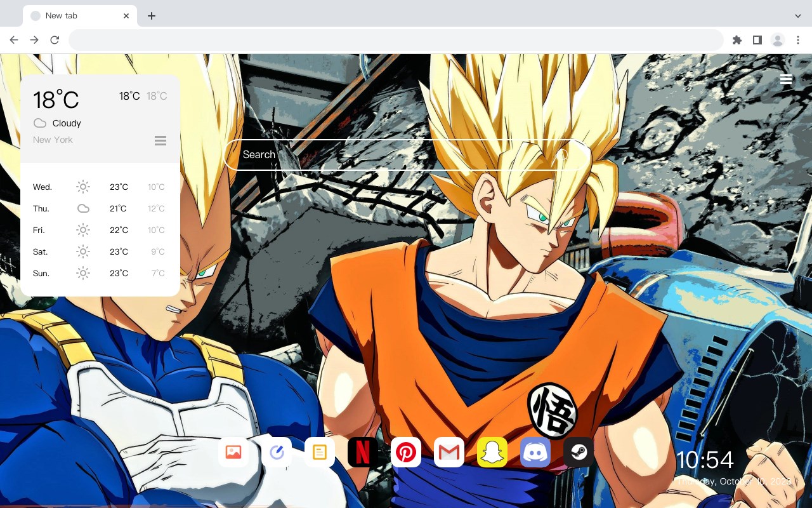The image size is (812, 508).
Task: Close the New tab tab
Action: click(126, 16)
